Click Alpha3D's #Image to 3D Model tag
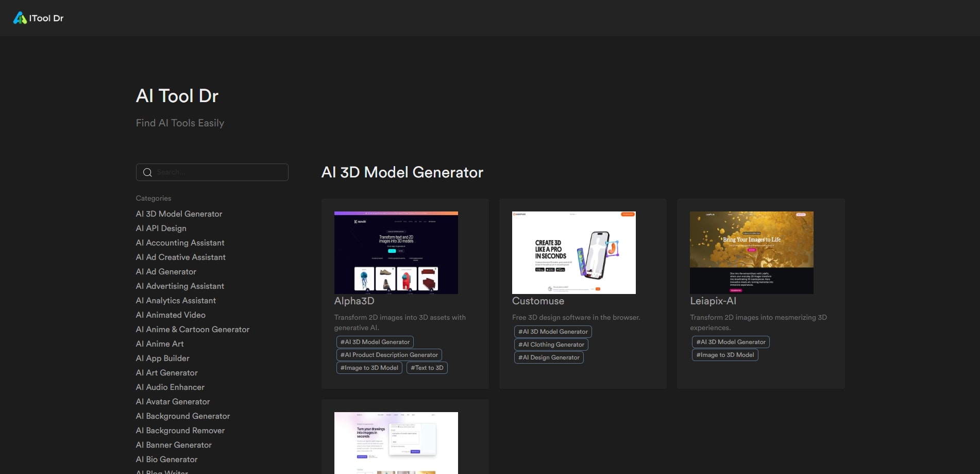Screen dimensions: 980x474 click(x=369, y=368)
